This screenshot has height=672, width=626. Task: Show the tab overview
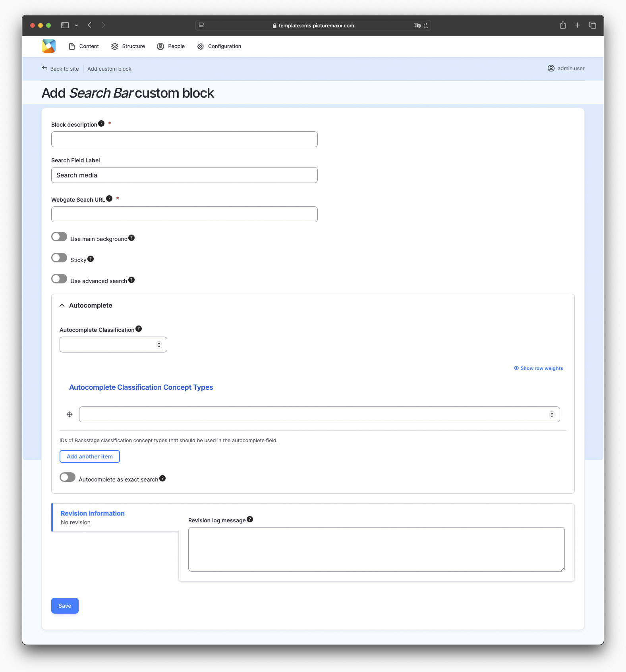[593, 25]
